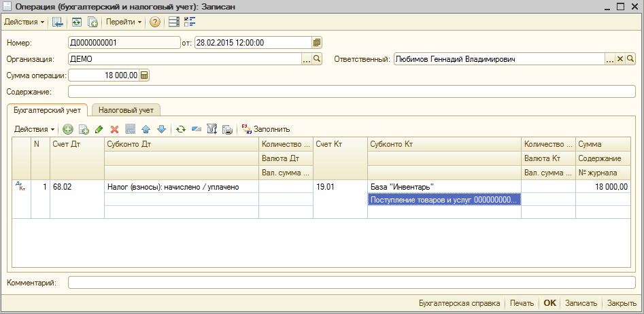Move the row up with blue arrow
This screenshot has width=644, height=314.
pyautogui.click(x=146, y=129)
